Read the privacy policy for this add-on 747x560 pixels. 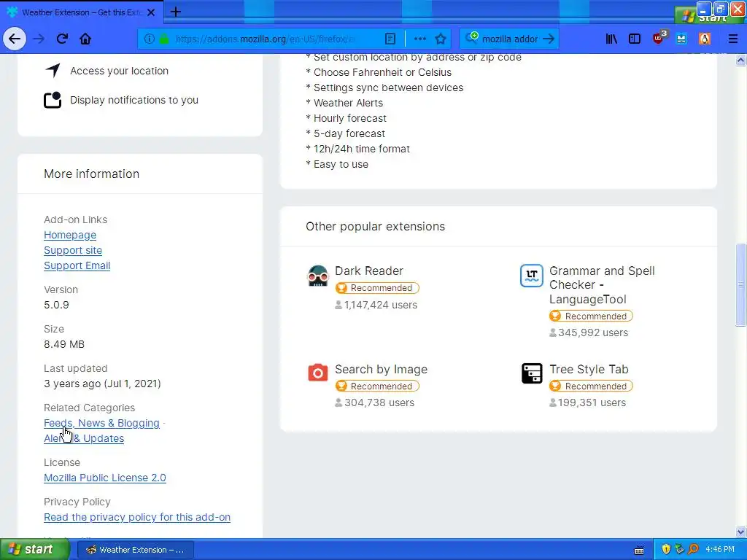(137, 518)
